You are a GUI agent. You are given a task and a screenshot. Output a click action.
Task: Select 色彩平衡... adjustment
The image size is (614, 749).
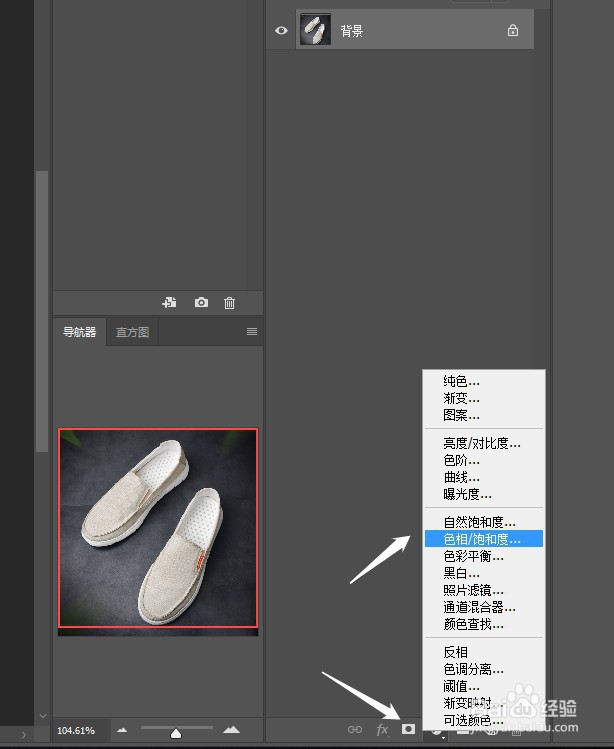pos(484,556)
